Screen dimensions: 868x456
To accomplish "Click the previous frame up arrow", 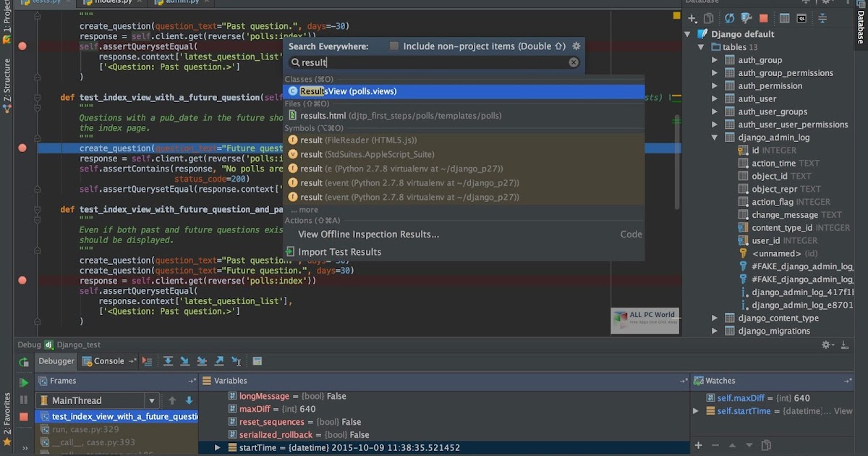I will pos(172,400).
